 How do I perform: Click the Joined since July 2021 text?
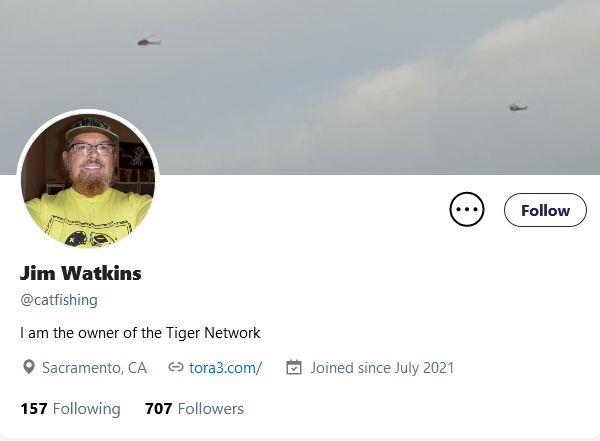[x=382, y=368]
